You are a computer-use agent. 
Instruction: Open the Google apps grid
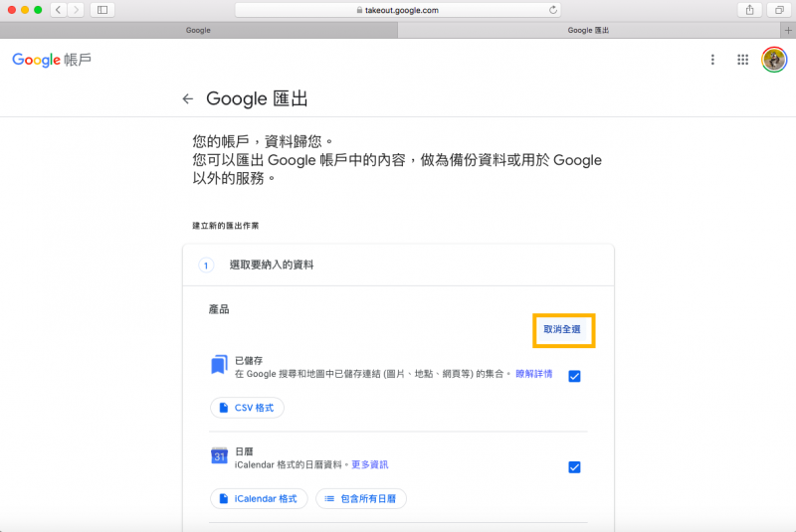(x=742, y=60)
